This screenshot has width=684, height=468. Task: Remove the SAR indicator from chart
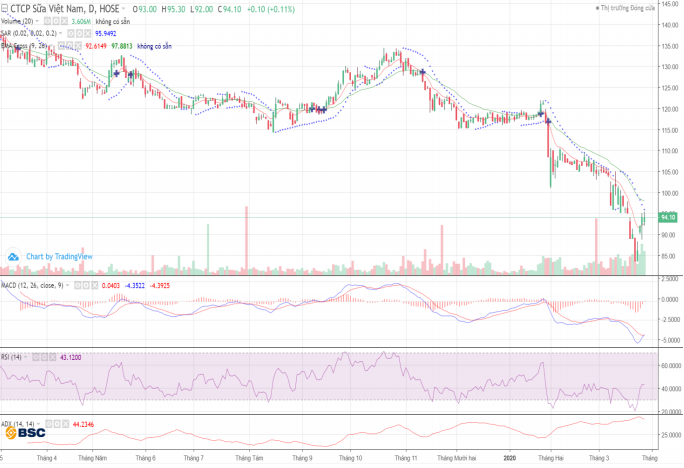pyautogui.click(x=88, y=33)
